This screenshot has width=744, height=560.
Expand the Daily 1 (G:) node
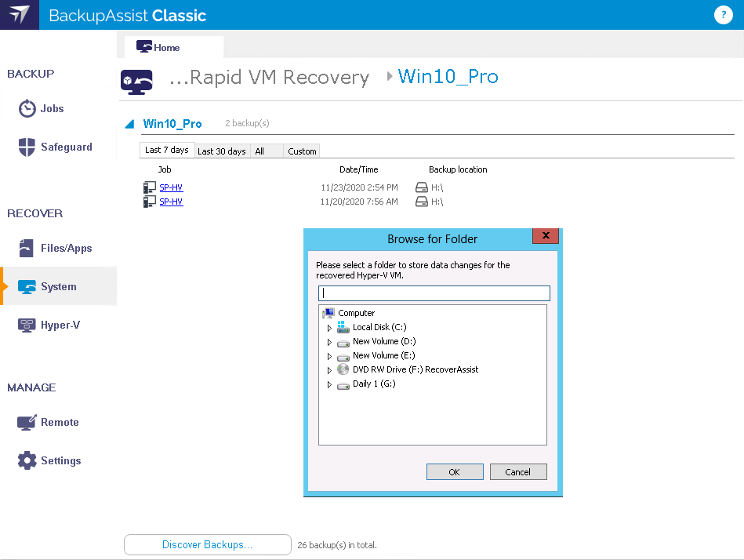click(329, 384)
